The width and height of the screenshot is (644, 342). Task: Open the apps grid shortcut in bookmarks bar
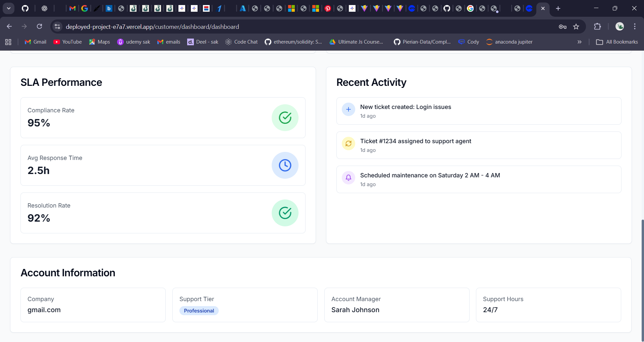point(8,42)
